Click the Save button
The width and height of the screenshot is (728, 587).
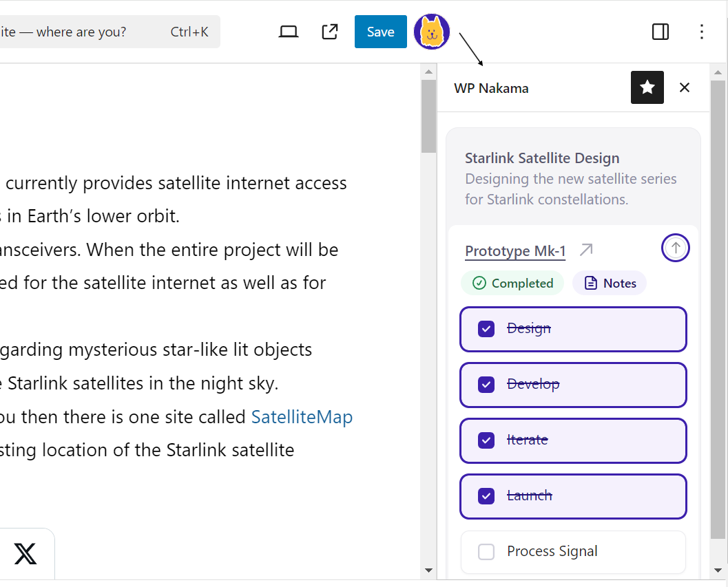click(x=381, y=32)
